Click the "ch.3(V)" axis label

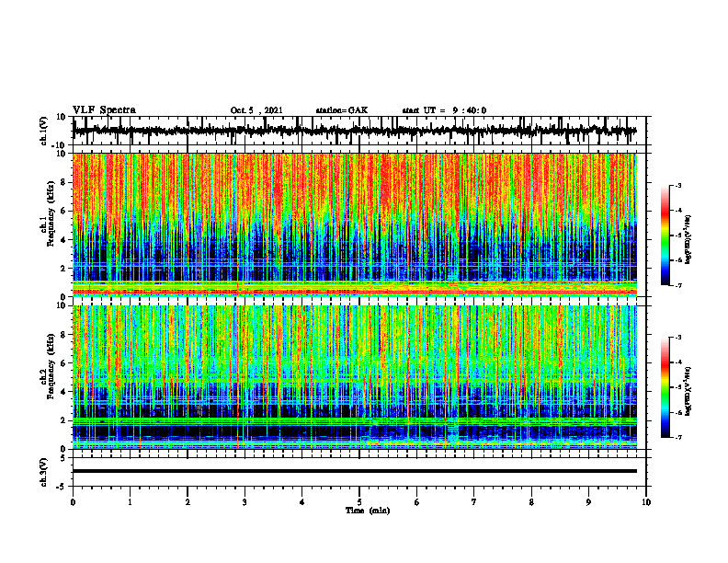click(43, 472)
